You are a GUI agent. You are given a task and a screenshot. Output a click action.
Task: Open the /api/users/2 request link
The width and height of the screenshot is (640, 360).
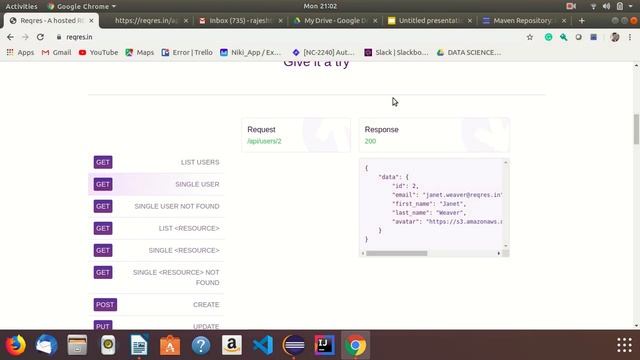264,141
